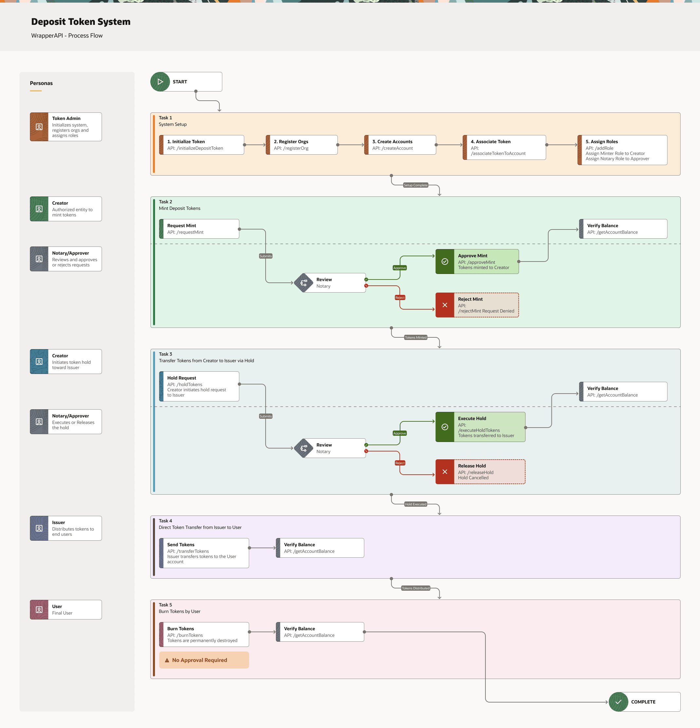
Task: Click the Reject Mint X icon
Action: 445,305
